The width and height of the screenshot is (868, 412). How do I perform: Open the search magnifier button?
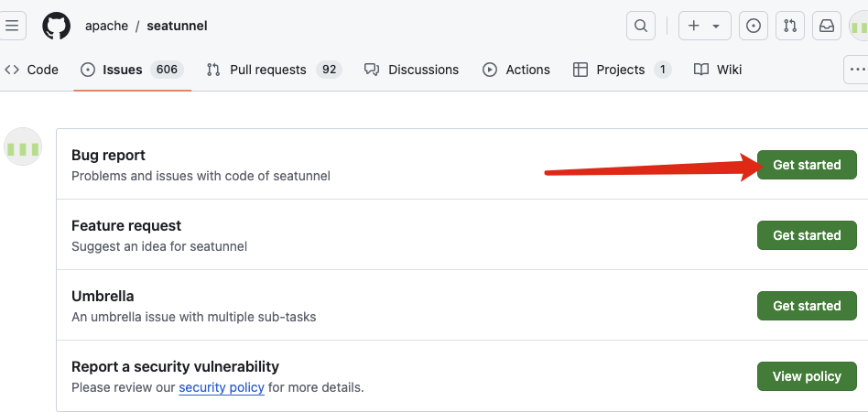point(641,26)
